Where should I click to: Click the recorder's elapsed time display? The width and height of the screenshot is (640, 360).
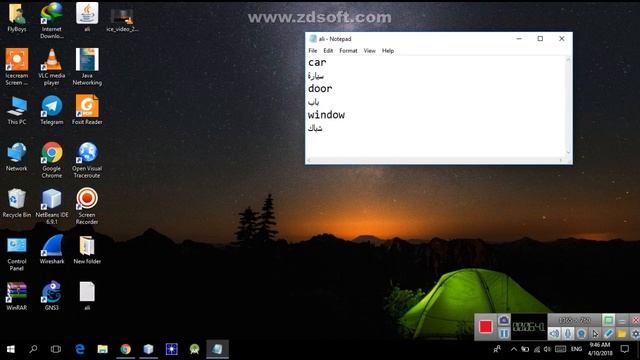529,327
